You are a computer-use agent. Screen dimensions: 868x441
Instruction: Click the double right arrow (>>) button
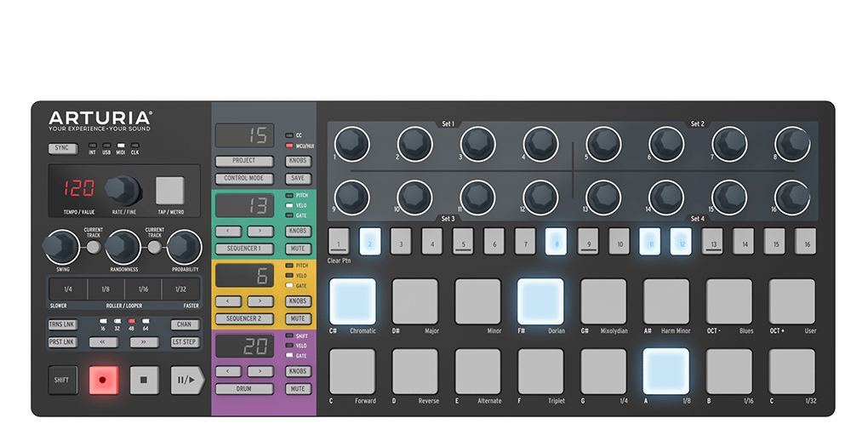(x=144, y=342)
